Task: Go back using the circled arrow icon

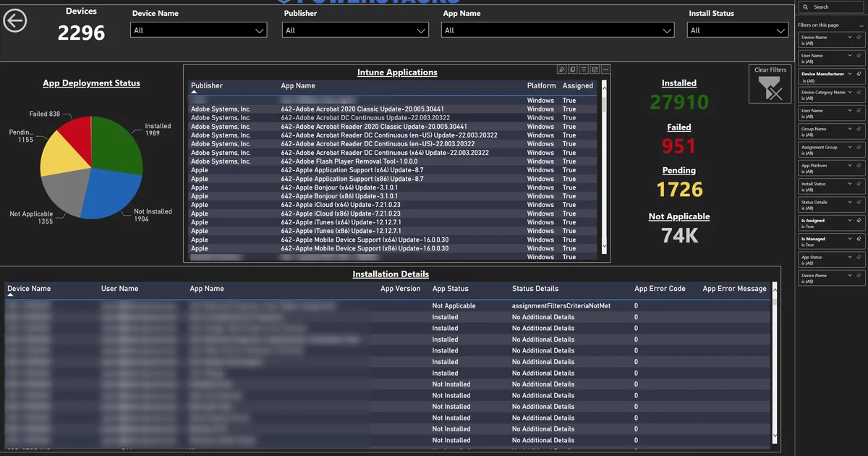Action: pyautogui.click(x=15, y=21)
